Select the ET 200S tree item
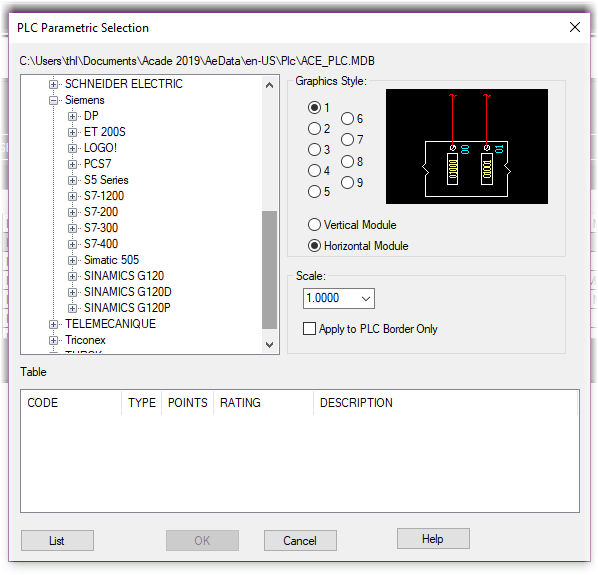 pos(105,132)
